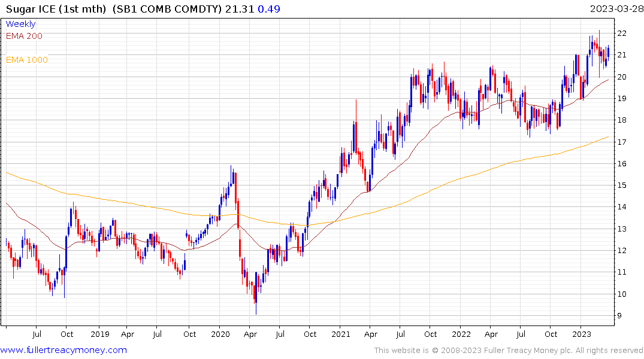Click the 'EMA 1000' legend label

click(27, 60)
